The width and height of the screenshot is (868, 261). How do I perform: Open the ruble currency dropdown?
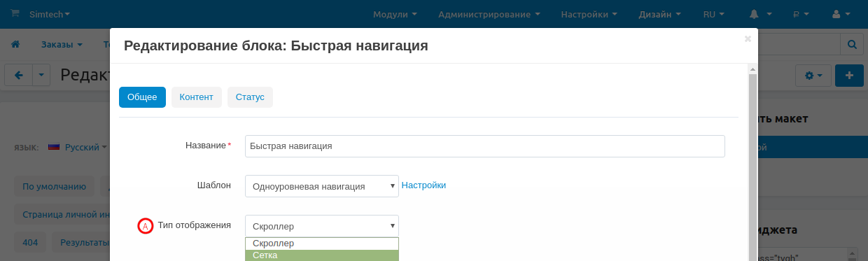(x=801, y=14)
